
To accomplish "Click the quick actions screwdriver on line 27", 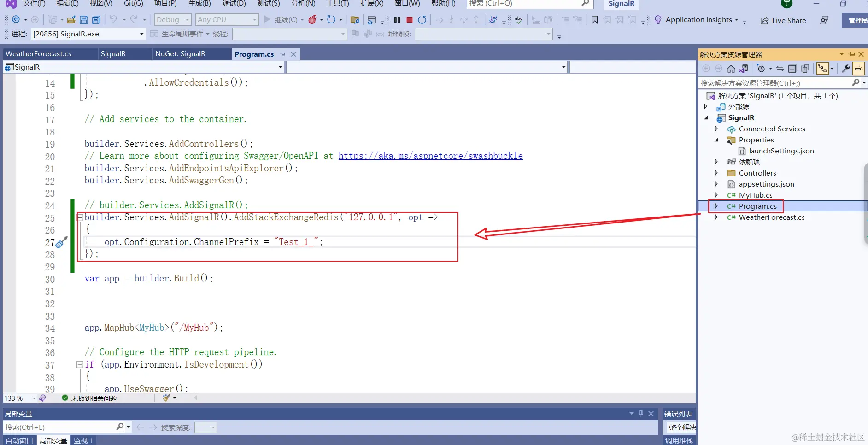I will click(x=62, y=242).
